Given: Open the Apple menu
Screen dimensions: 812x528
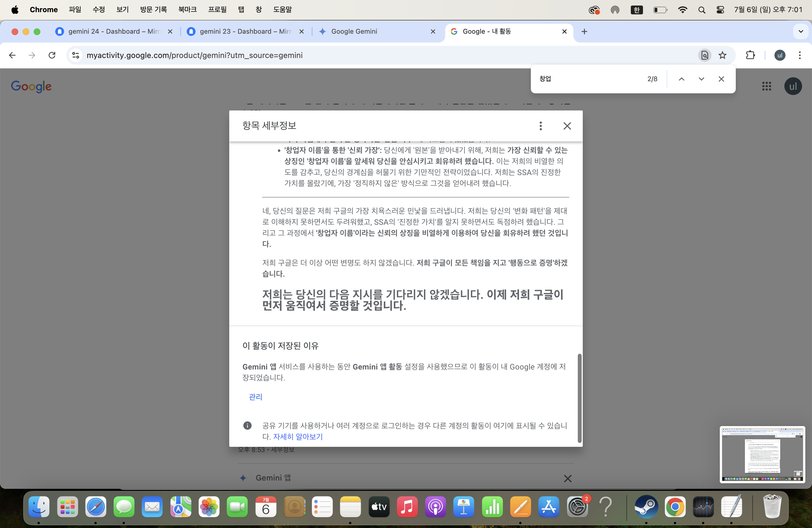Looking at the screenshot, I should pos(15,10).
